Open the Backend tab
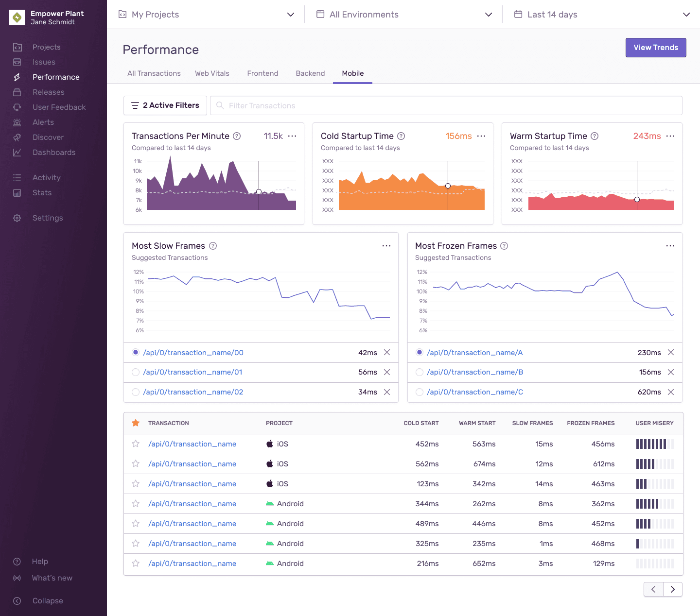Viewport: 700px width, 616px height. 310,73
